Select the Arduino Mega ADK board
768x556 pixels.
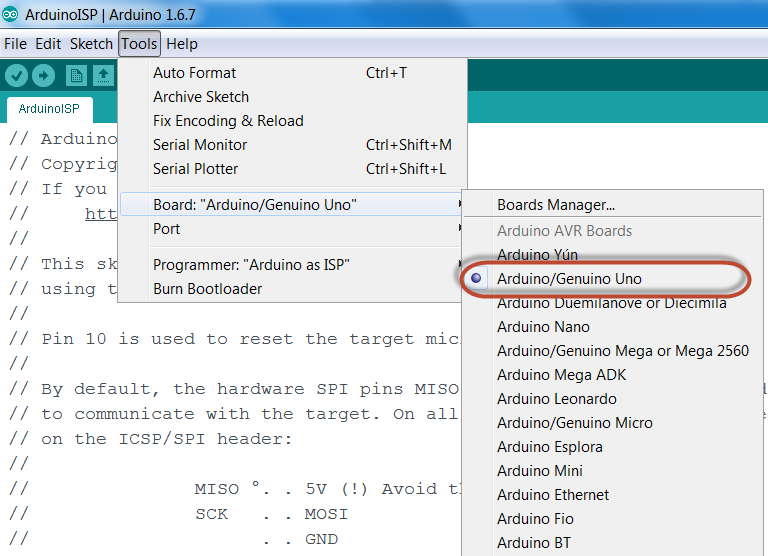point(613,375)
